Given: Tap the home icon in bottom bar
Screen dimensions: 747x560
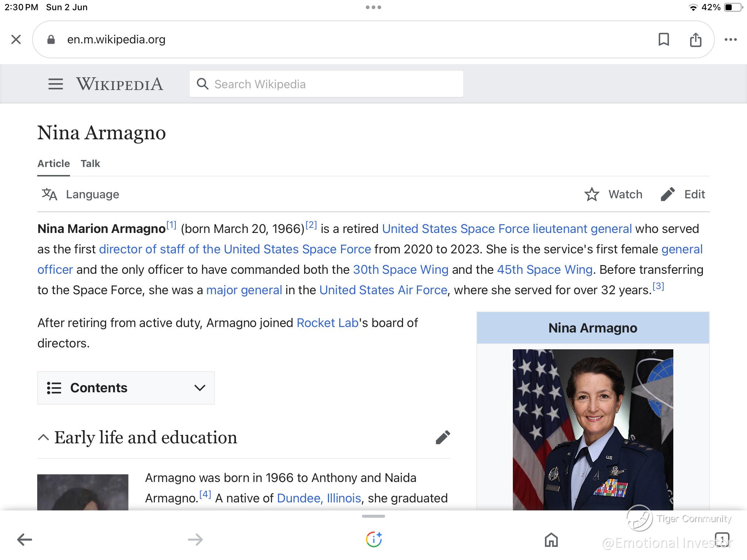Looking at the screenshot, I should (551, 540).
